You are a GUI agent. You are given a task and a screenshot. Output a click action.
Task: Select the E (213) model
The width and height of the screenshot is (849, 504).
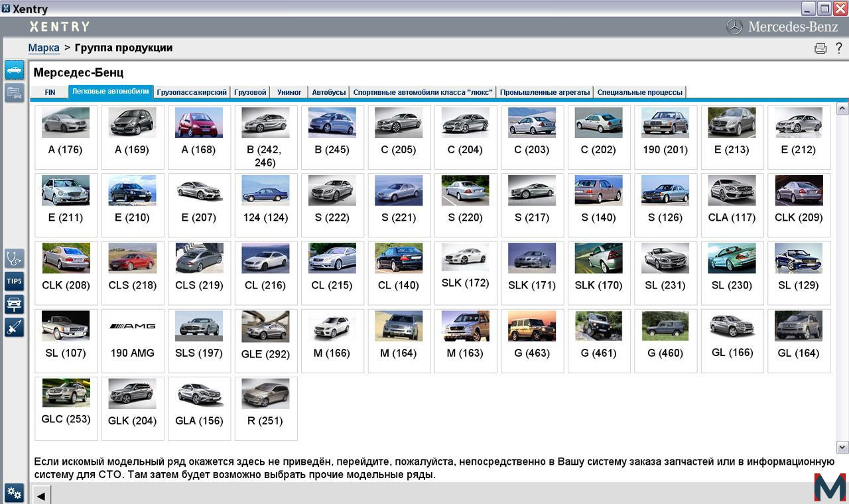732,137
